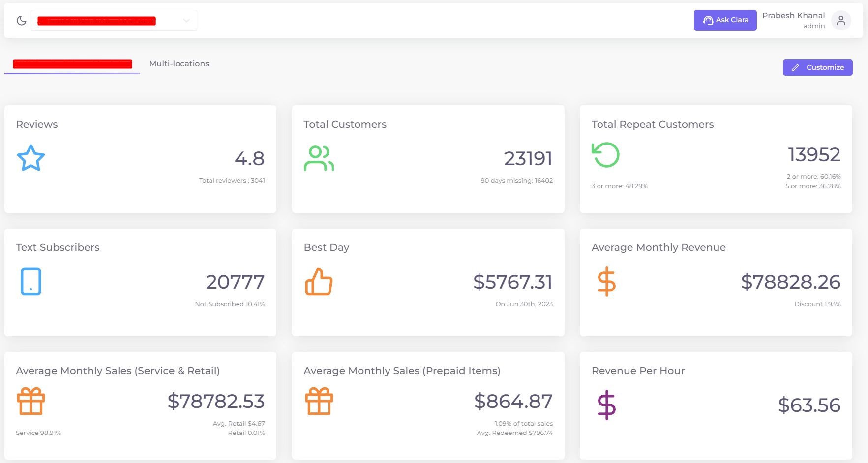
Task: Select the customers icon on Total Customers card
Action: point(318,158)
